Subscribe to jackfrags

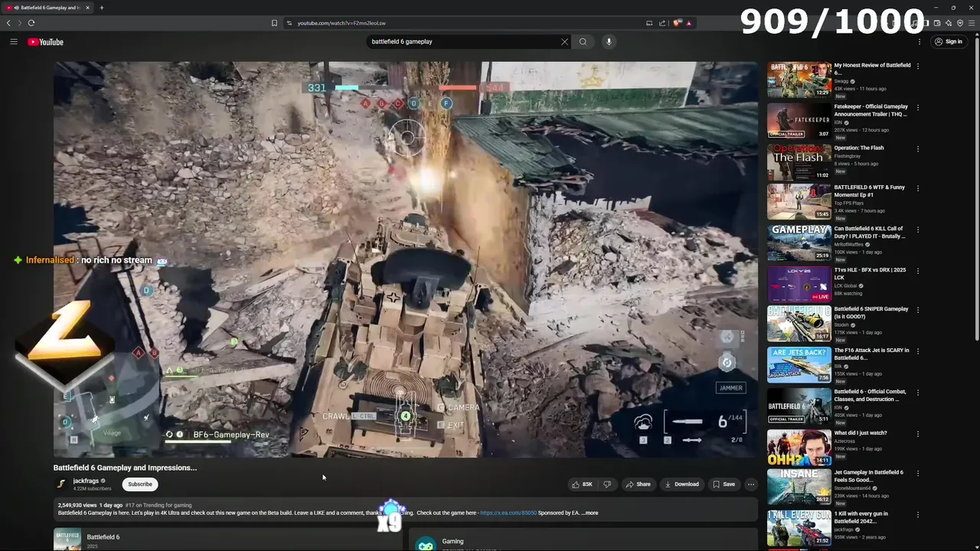pos(140,484)
